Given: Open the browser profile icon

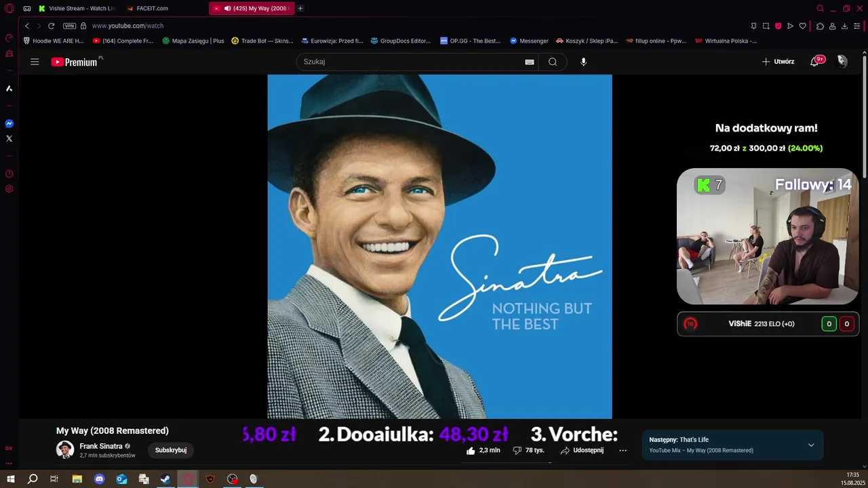Looking at the screenshot, I should pos(832,26).
